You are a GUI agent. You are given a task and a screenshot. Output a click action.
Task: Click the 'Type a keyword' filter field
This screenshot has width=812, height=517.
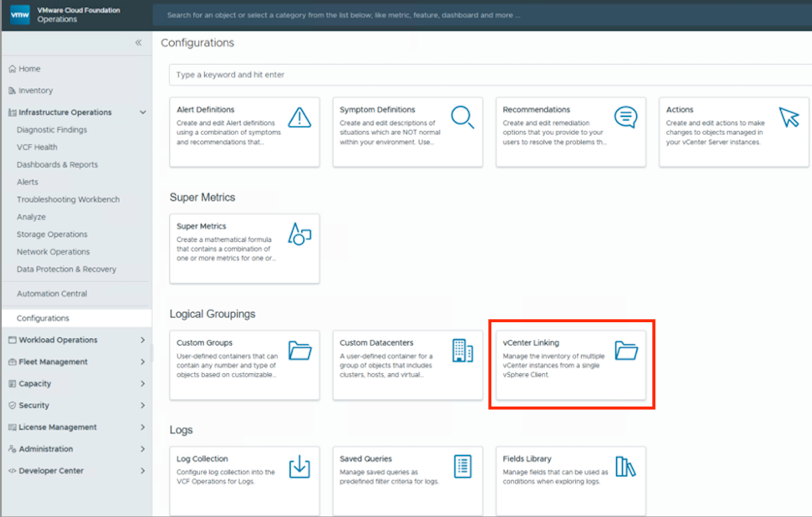(491, 75)
